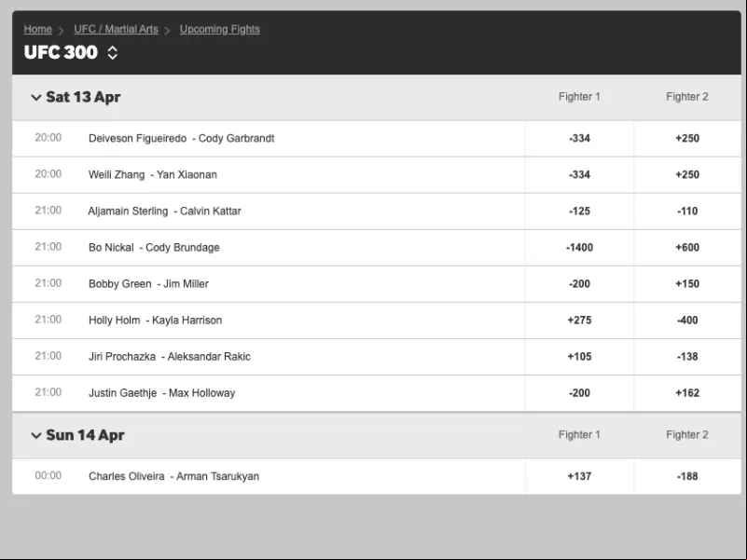
Task: Open the Holly Holm - Kayla Harrison fight
Action: pos(156,321)
